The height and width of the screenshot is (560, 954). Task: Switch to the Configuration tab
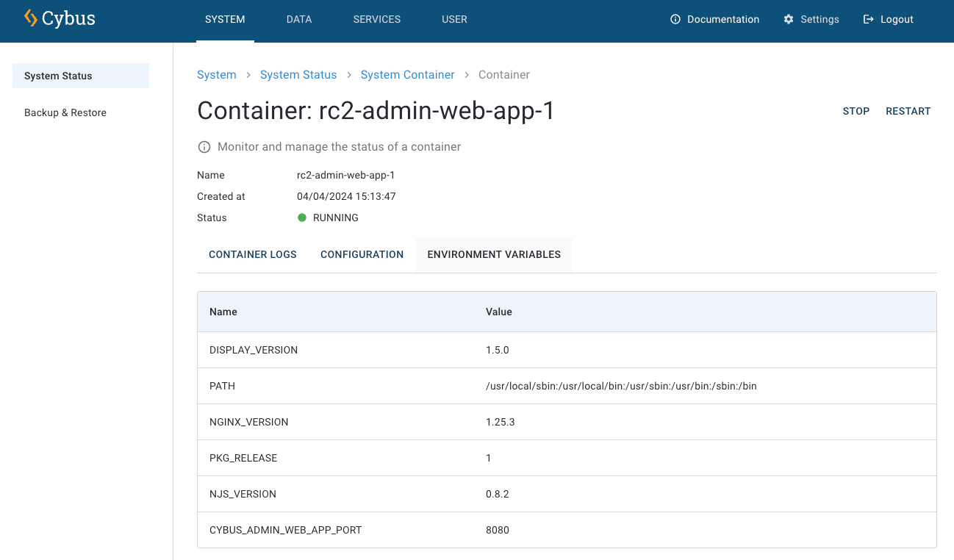(362, 255)
